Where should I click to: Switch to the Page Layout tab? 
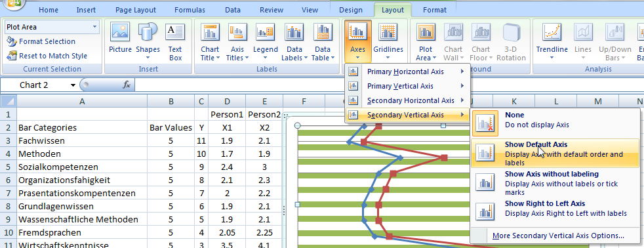click(136, 10)
